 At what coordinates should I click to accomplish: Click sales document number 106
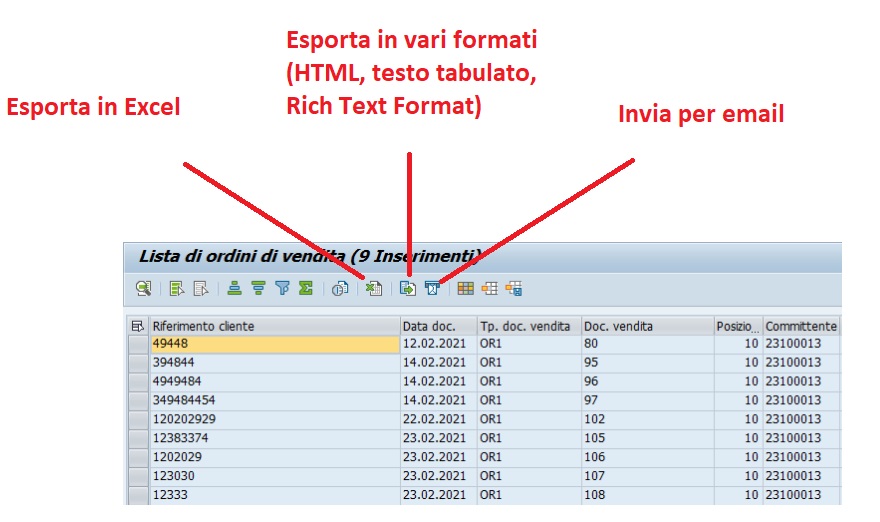click(x=647, y=457)
